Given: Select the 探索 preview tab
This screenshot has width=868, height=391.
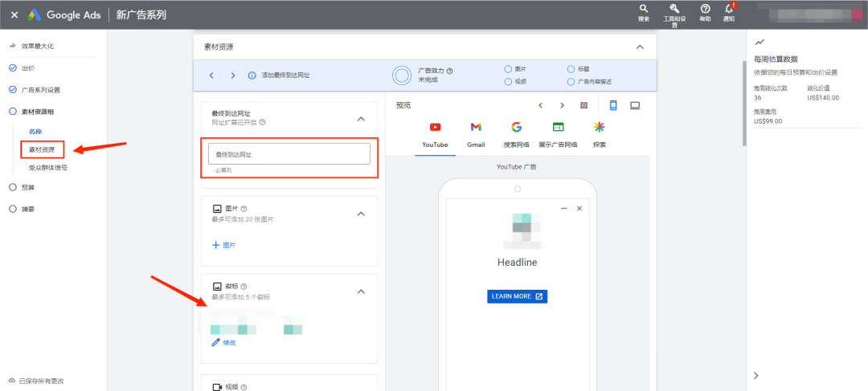Looking at the screenshot, I should (599, 136).
